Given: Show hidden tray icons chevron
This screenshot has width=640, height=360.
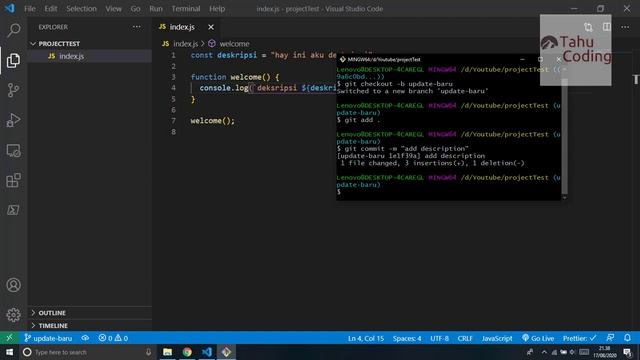Looking at the screenshot, I should pos(544,352).
